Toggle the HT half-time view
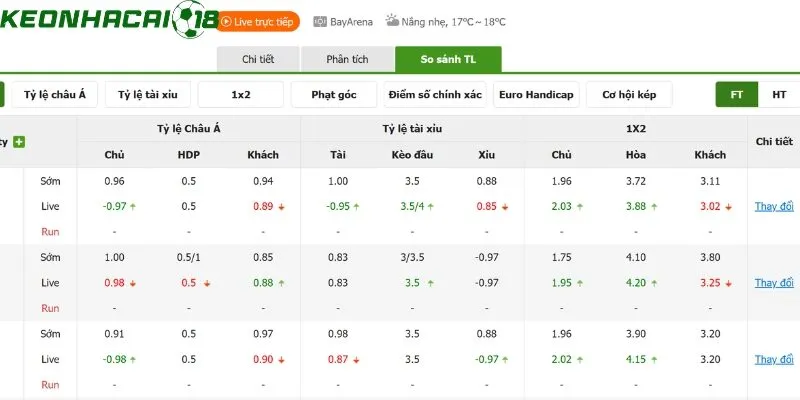Image resolution: width=800 pixels, height=400 pixels. click(x=779, y=95)
